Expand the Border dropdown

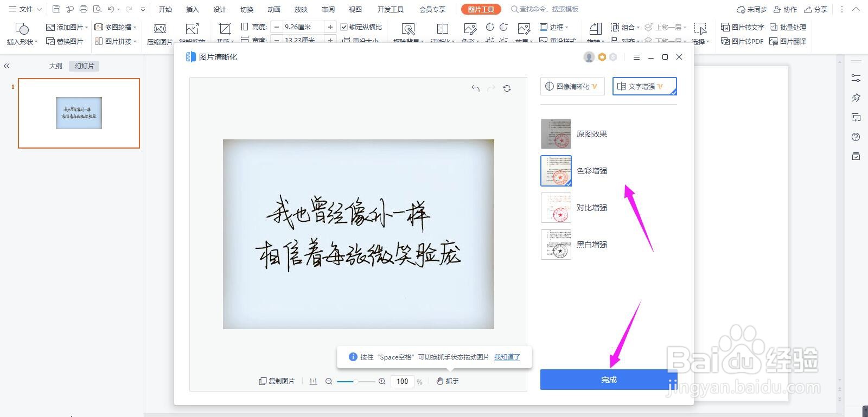point(566,27)
